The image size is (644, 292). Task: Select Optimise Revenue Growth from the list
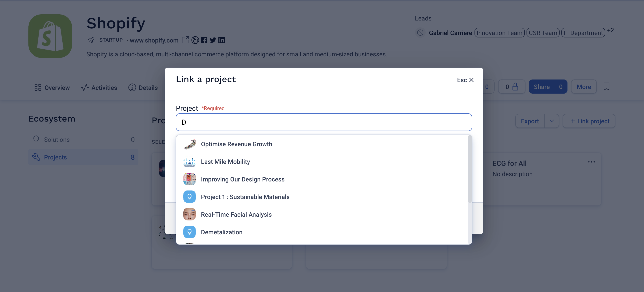tap(322, 144)
